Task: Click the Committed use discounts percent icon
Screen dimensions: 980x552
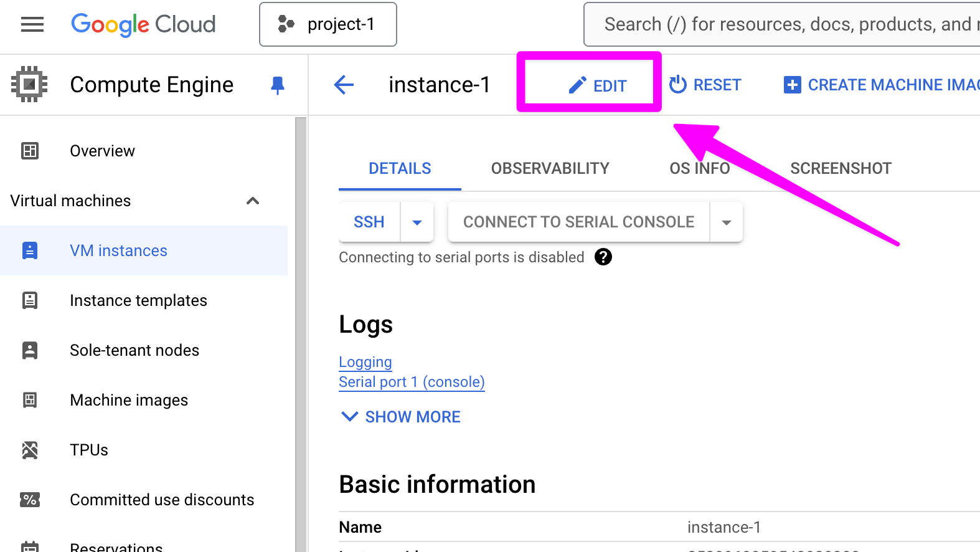Action: pyautogui.click(x=30, y=500)
